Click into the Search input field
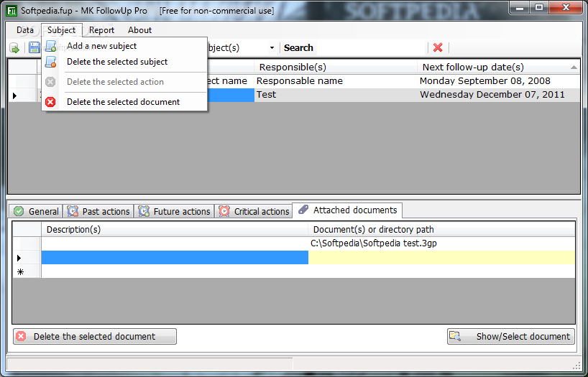This screenshot has width=588, height=377. (x=371, y=48)
